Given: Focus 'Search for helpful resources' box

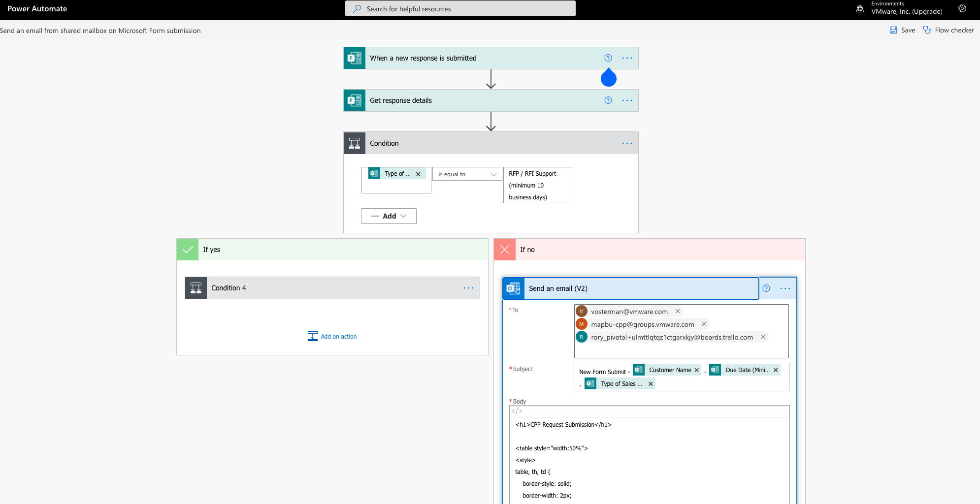Looking at the screenshot, I should point(460,8).
